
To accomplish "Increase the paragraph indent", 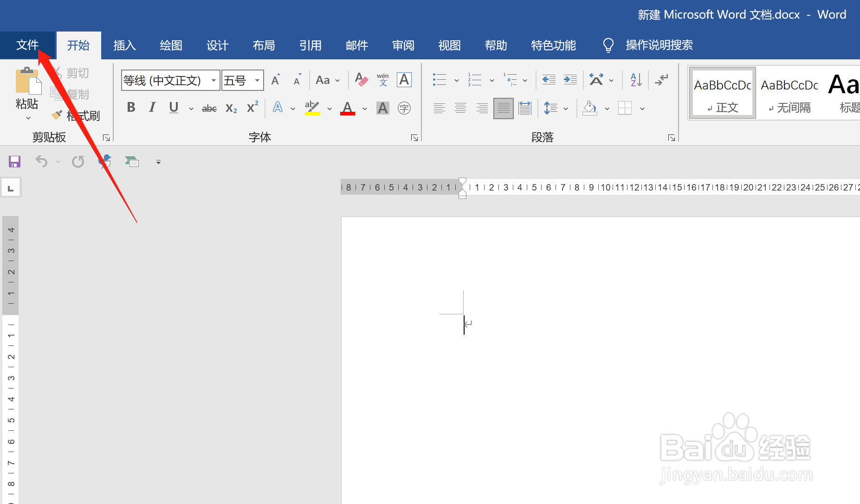I will tap(570, 80).
